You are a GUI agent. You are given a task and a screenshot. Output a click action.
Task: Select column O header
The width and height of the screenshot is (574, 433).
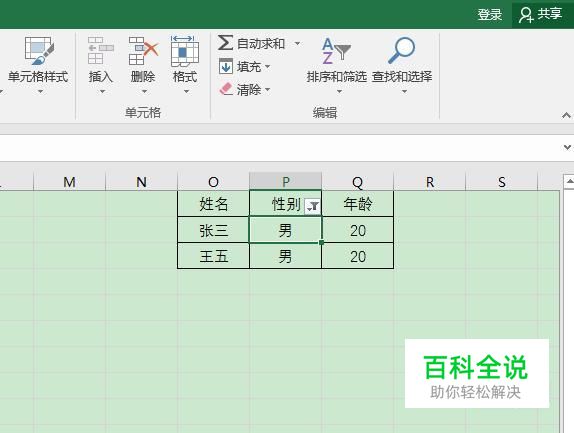coord(213,182)
